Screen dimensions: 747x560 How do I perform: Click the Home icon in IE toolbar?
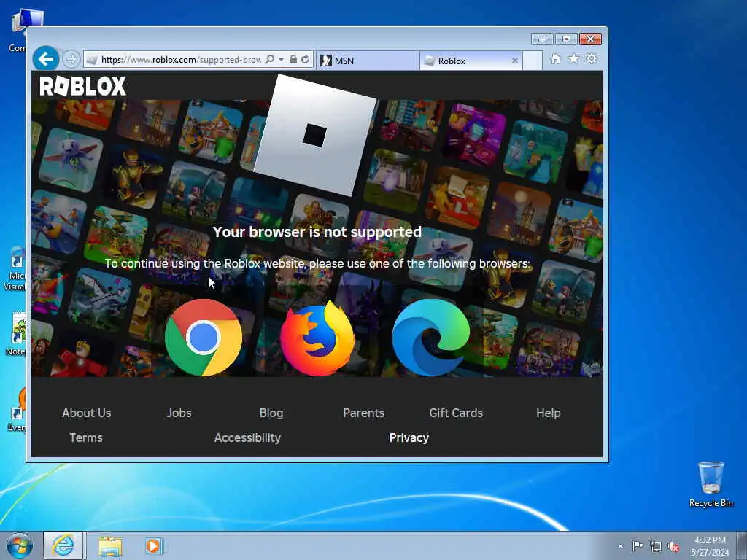(x=555, y=58)
